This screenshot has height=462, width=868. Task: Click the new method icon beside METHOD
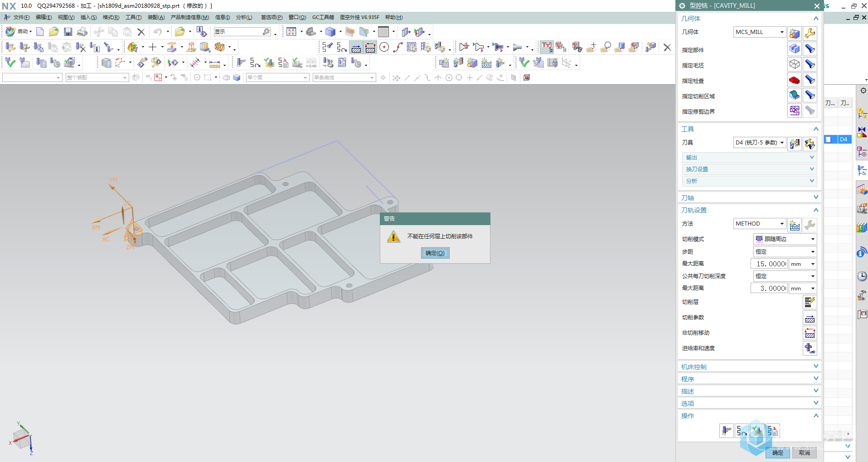794,225
